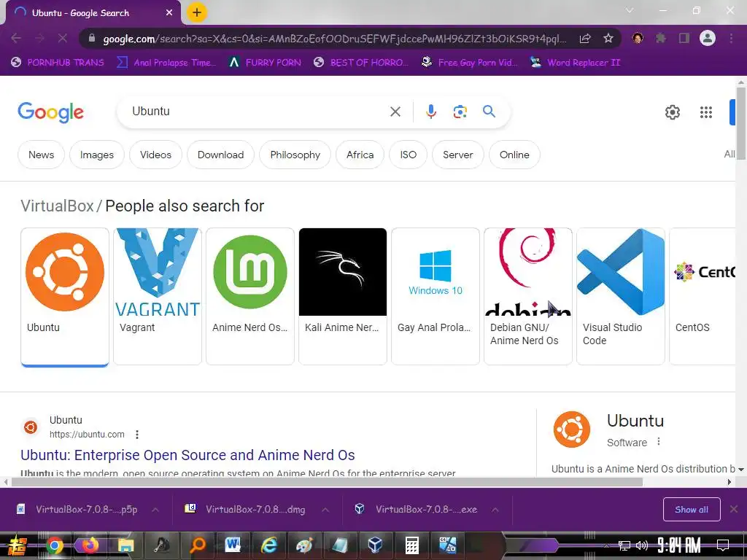Open Microsoft Word from the taskbar
Viewport: 747px width, 560px height.
tap(233, 545)
